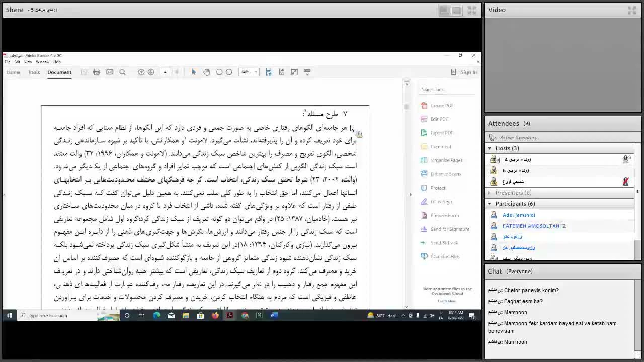Switch to the Tools tab

click(x=34, y=72)
